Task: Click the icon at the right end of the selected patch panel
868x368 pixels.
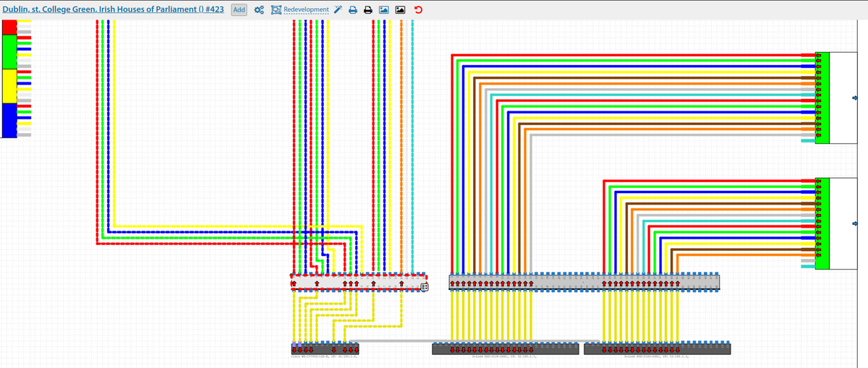Action: 425,286
